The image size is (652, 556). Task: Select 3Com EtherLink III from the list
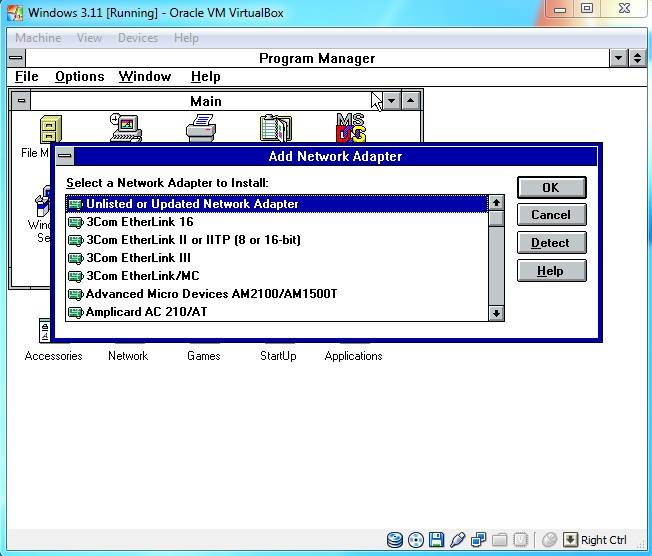click(138, 258)
